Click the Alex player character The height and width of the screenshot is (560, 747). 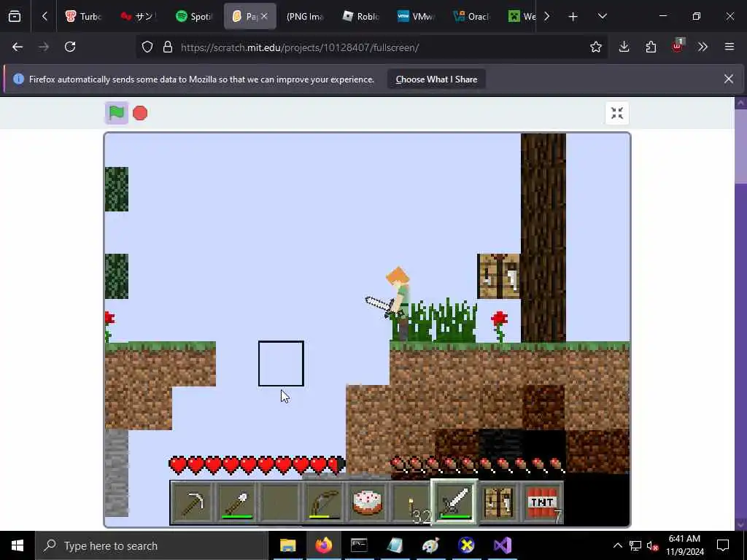(x=399, y=304)
